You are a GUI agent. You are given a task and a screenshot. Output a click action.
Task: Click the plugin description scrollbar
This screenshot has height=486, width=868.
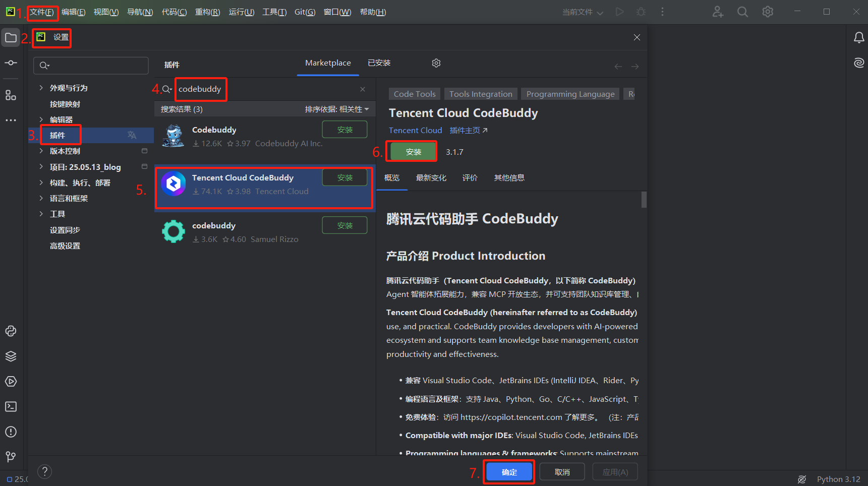(x=644, y=200)
